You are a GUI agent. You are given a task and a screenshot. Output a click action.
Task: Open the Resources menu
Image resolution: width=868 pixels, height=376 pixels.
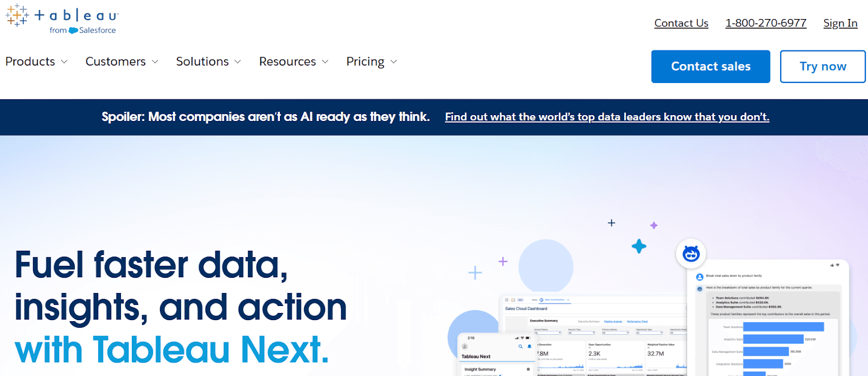coord(288,61)
